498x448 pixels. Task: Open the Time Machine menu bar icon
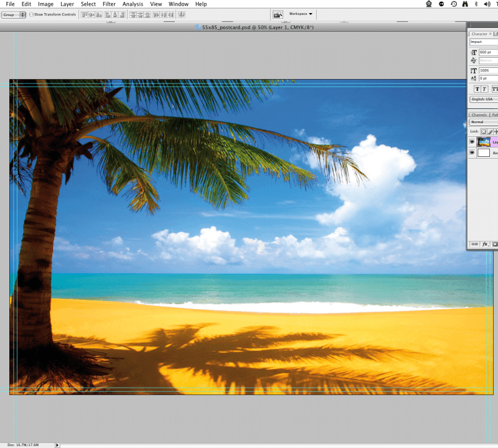click(454, 4)
